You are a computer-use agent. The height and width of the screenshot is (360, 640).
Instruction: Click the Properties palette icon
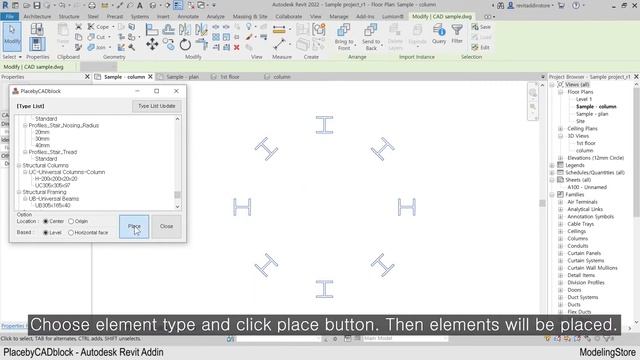37,44
